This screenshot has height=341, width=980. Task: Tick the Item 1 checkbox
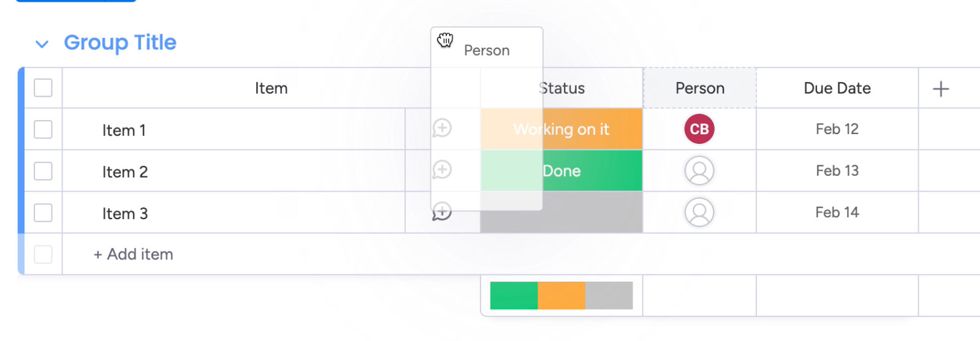pyautogui.click(x=43, y=130)
